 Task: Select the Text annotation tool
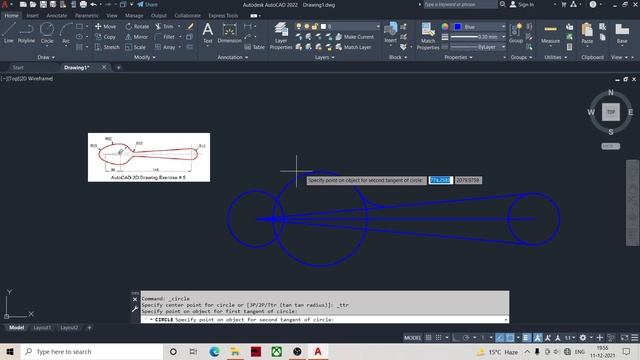click(x=208, y=33)
